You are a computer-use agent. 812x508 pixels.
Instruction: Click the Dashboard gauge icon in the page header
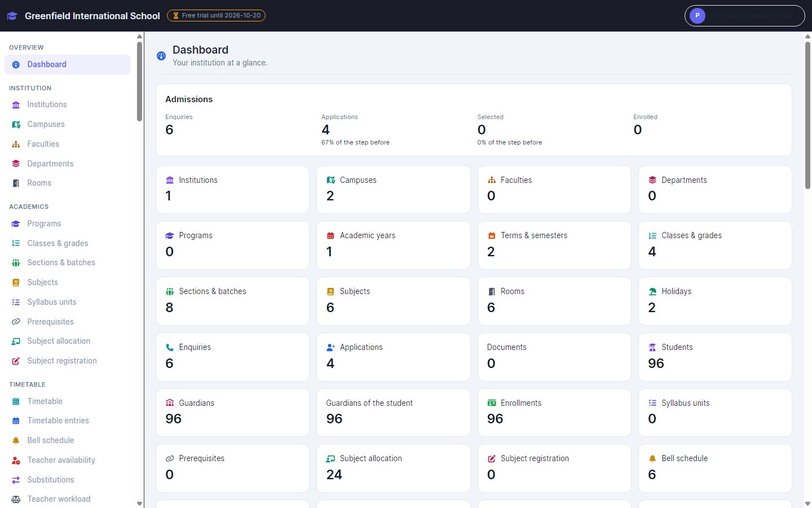click(x=161, y=56)
